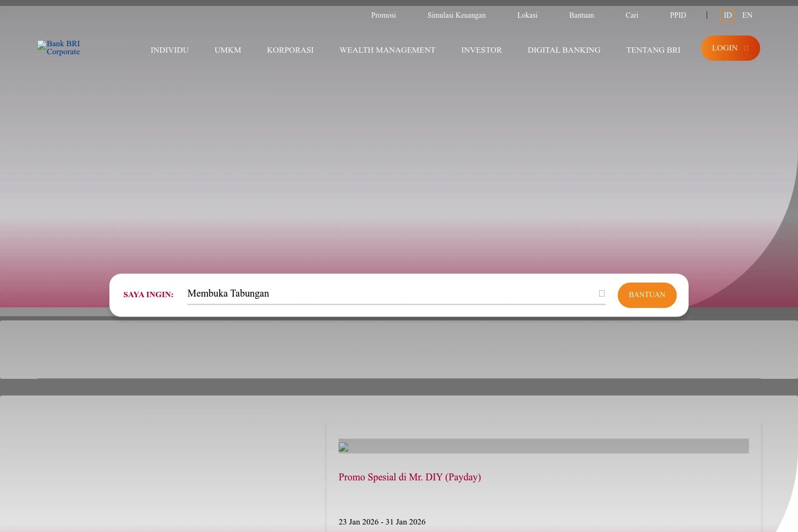
Task: Open the UMKM menu
Action: pos(227,50)
